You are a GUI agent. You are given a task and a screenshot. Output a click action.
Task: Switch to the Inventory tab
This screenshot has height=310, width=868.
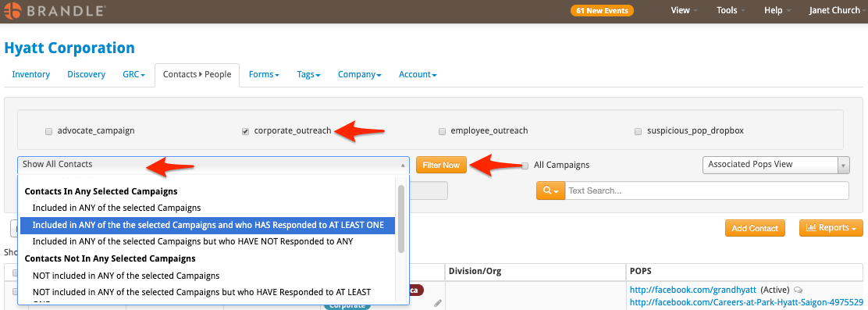coord(31,74)
